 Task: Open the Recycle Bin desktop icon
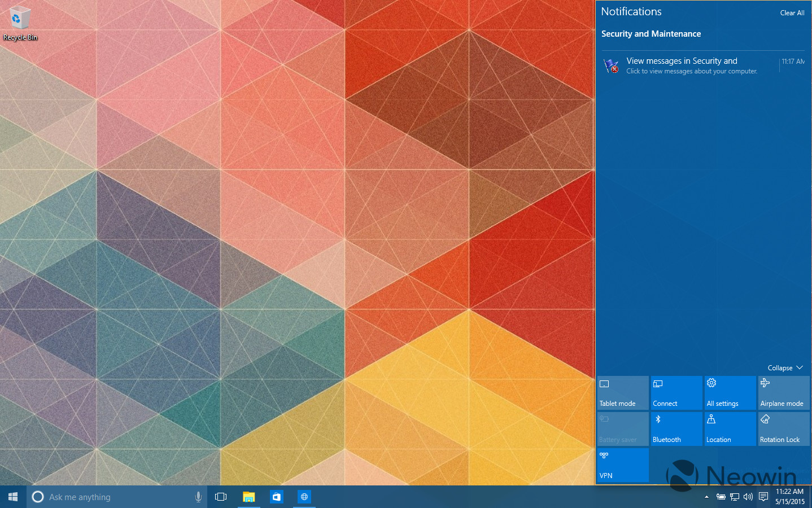[20, 24]
